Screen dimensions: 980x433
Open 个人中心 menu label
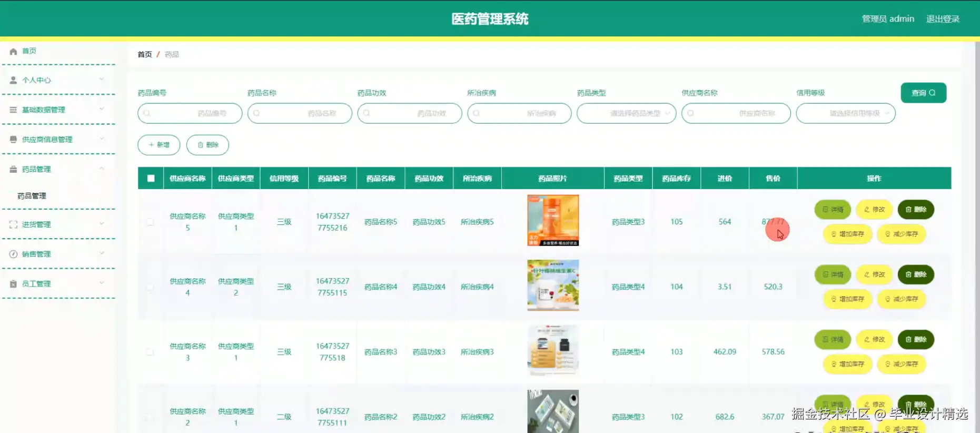[36, 80]
